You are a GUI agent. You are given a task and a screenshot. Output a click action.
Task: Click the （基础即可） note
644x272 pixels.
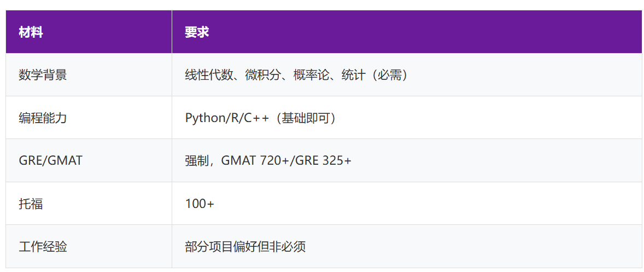click(x=305, y=118)
